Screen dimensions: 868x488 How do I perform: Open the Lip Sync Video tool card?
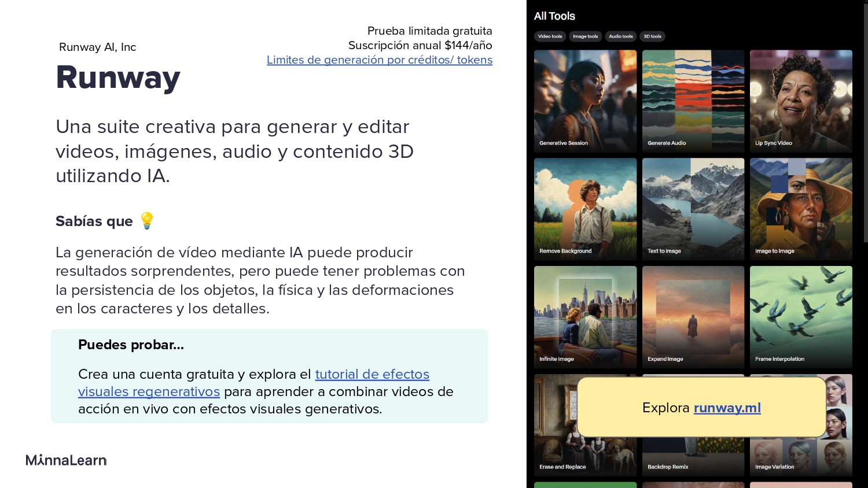point(801,101)
